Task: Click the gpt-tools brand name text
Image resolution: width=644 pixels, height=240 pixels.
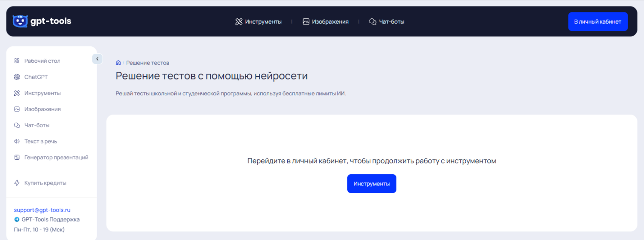Action: click(51, 21)
